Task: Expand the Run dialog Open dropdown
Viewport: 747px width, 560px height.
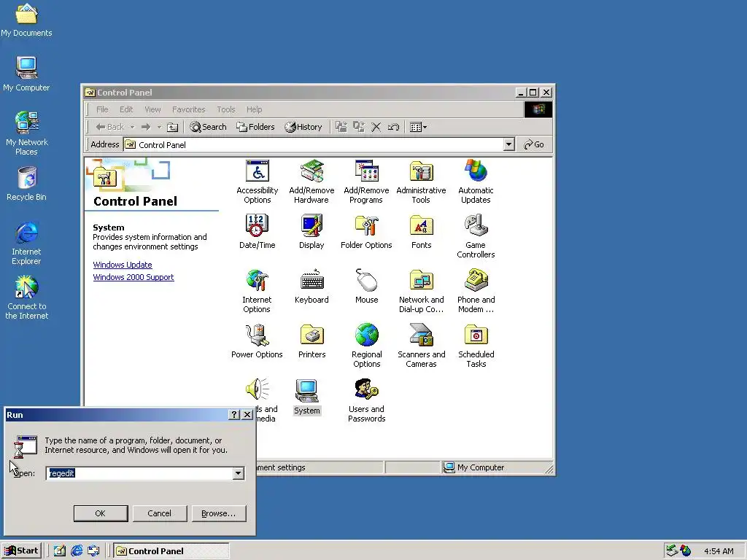Action: click(239, 473)
